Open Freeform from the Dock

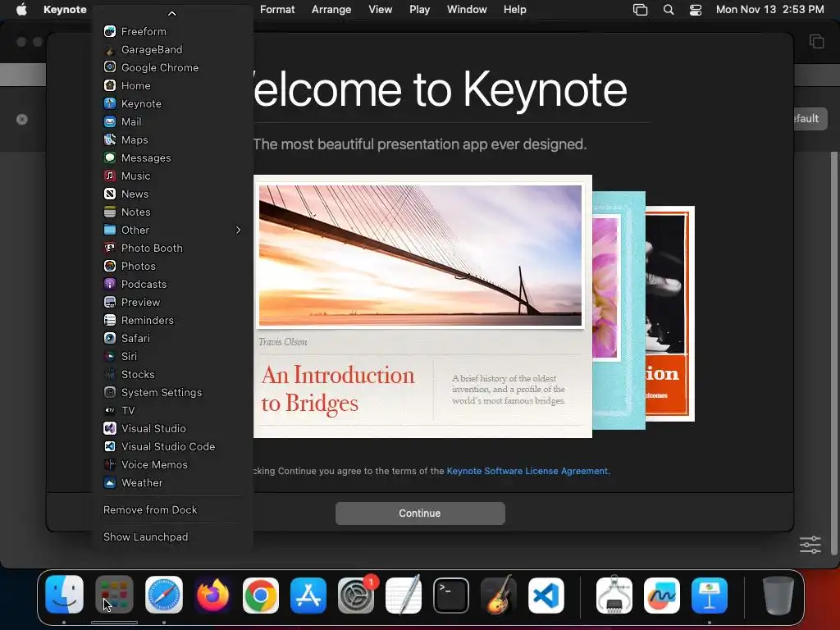click(x=662, y=595)
